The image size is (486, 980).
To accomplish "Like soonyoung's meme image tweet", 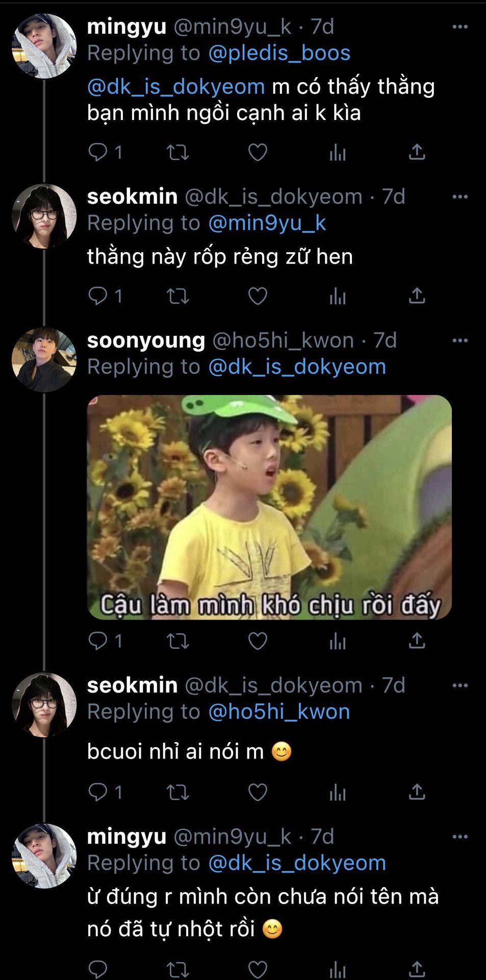I will click(258, 641).
